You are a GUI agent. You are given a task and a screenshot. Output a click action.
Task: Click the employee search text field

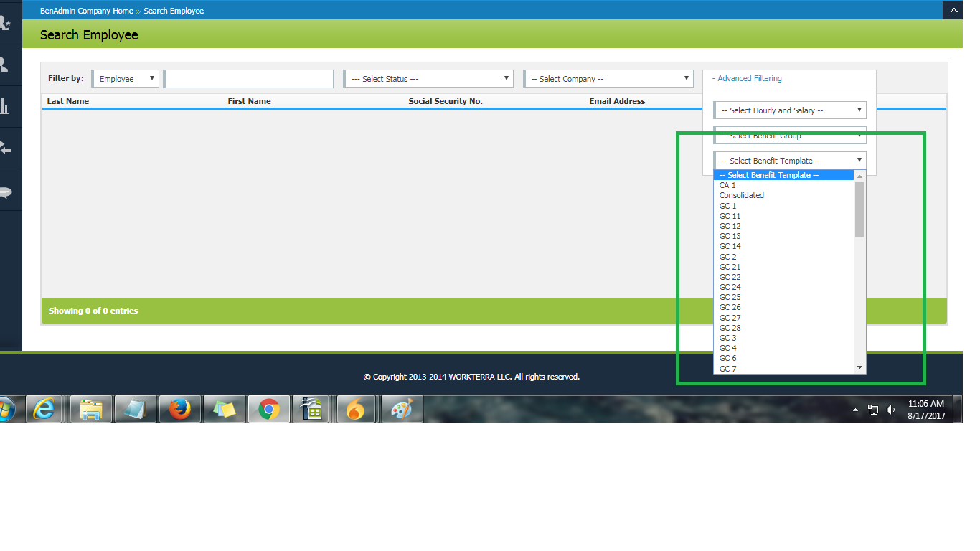click(x=249, y=79)
